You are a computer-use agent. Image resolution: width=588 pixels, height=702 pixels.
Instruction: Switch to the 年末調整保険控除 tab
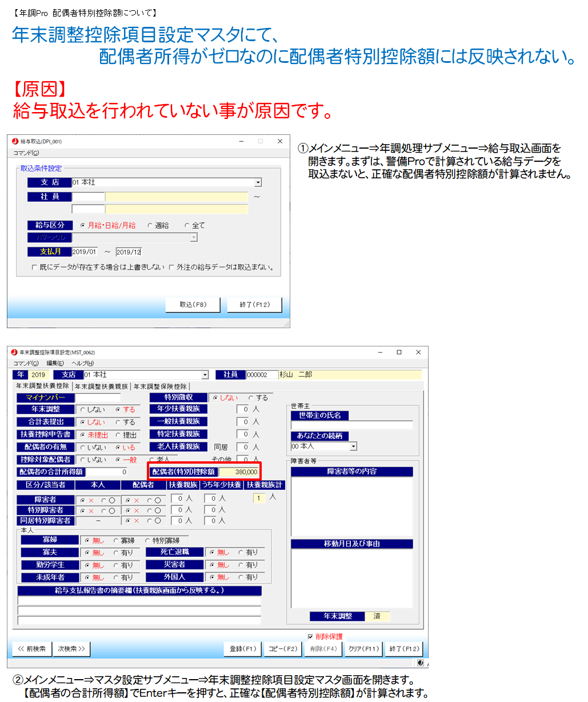click(x=160, y=386)
